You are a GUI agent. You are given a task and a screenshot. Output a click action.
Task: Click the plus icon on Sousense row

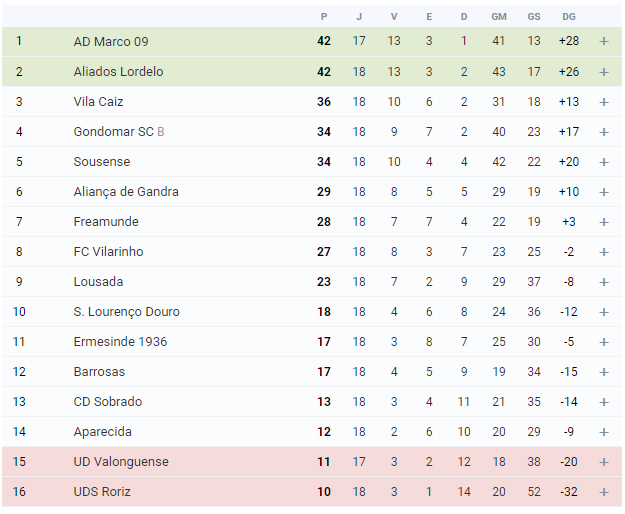coord(603,162)
